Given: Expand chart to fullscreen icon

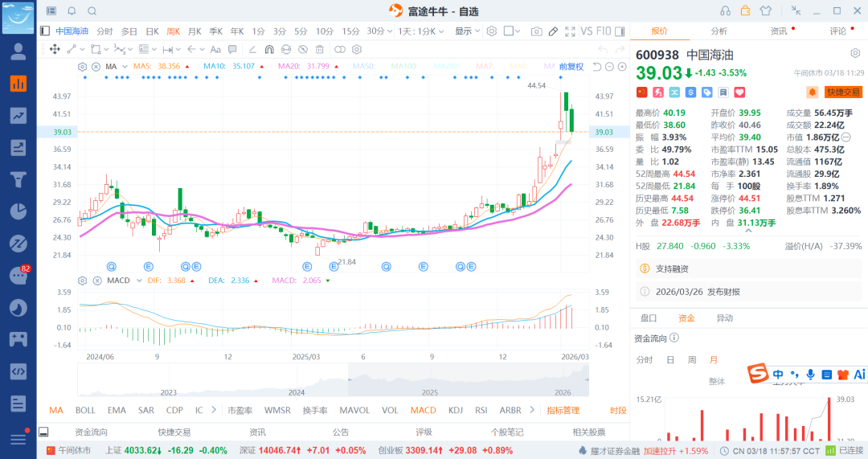Looking at the screenshot, I should coord(570,31).
